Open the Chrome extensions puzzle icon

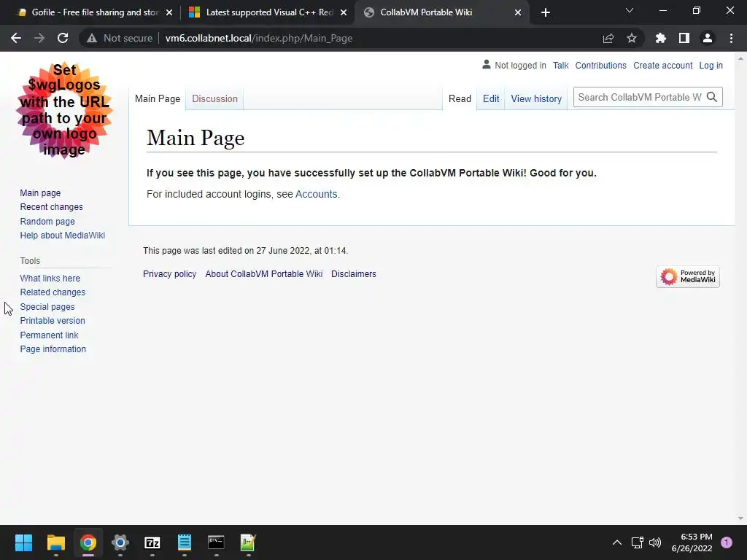[x=661, y=38]
